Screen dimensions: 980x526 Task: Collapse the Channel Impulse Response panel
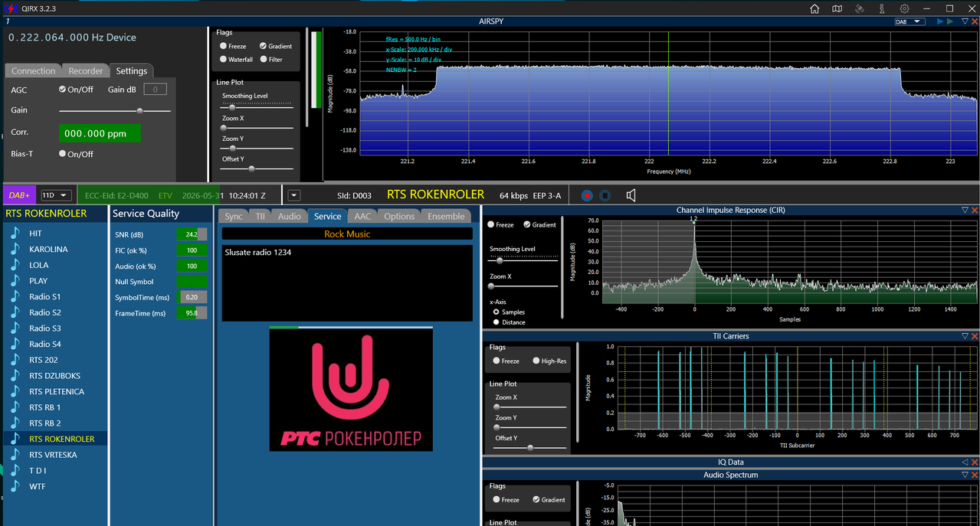965,210
